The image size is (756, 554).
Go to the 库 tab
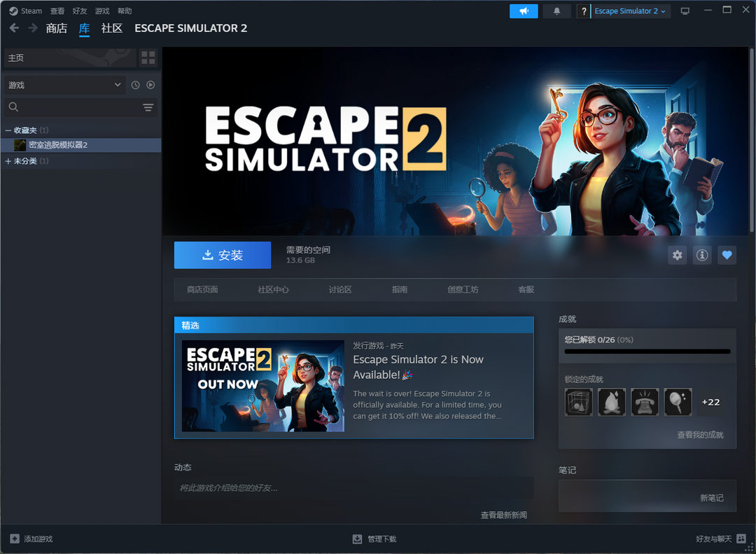click(85, 28)
